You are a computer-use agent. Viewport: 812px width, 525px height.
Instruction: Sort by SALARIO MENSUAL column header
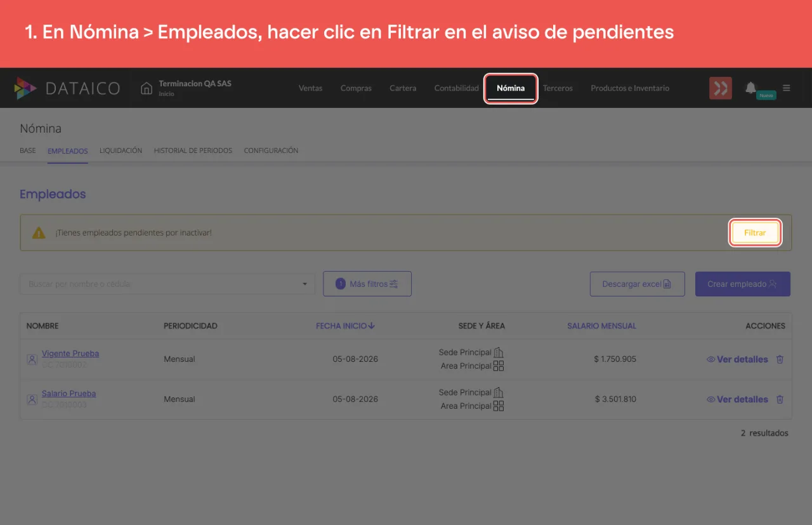[x=601, y=326]
